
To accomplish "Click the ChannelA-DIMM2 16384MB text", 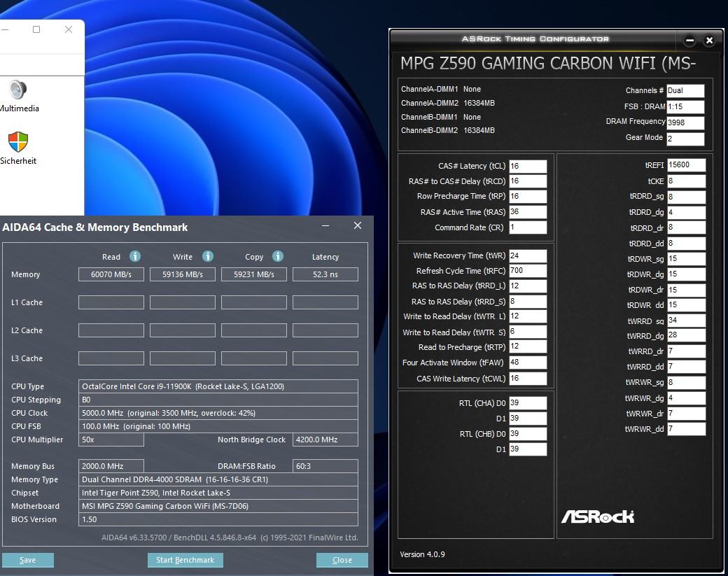I will tap(447, 103).
